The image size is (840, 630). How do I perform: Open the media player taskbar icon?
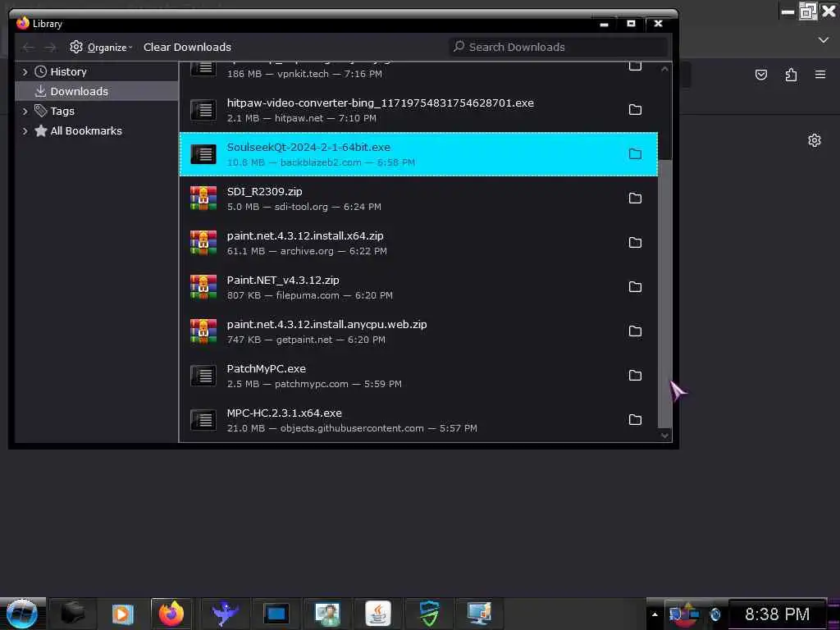tap(121, 614)
